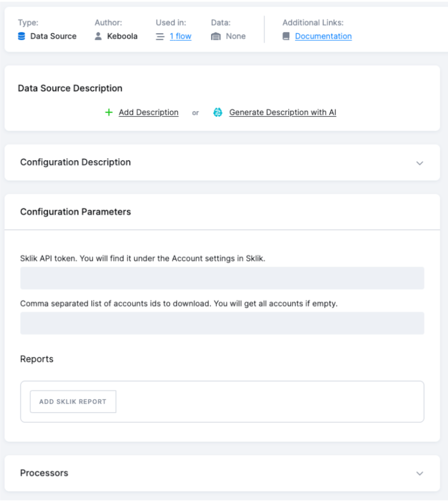This screenshot has height=503, width=448.
Task: Open the 1 flow link
Action: [180, 36]
